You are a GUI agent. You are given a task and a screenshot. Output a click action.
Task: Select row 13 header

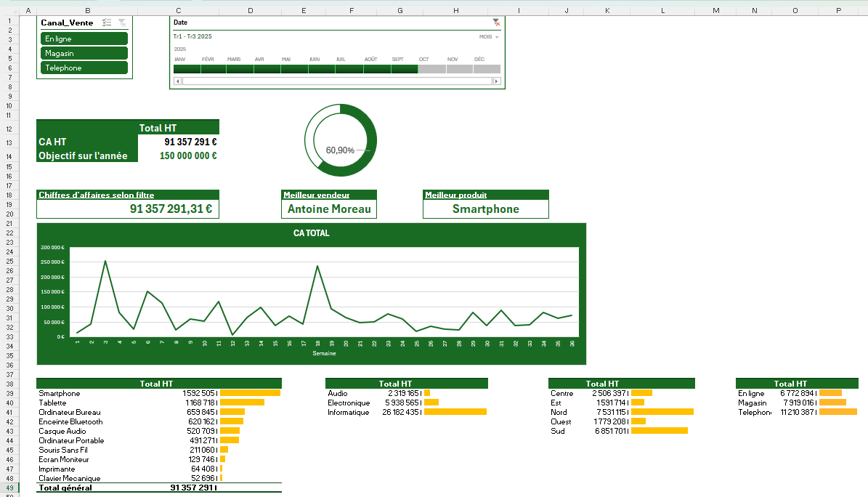click(x=10, y=142)
